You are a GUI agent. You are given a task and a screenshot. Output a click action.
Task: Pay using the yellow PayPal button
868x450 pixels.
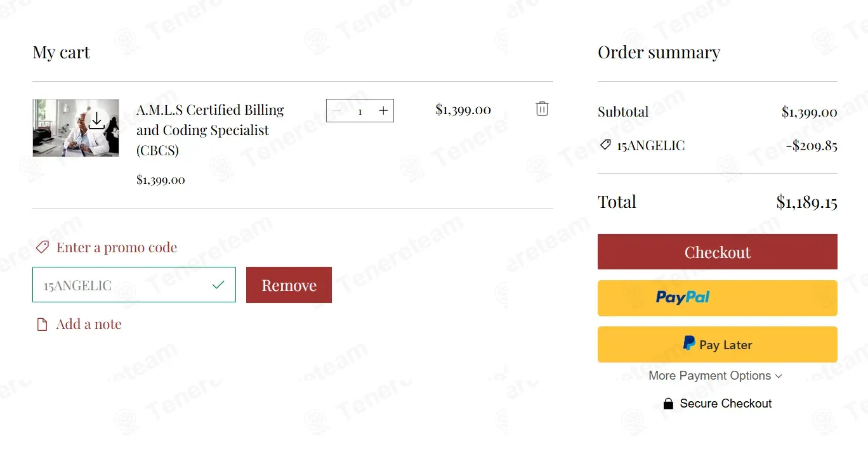point(718,298)
